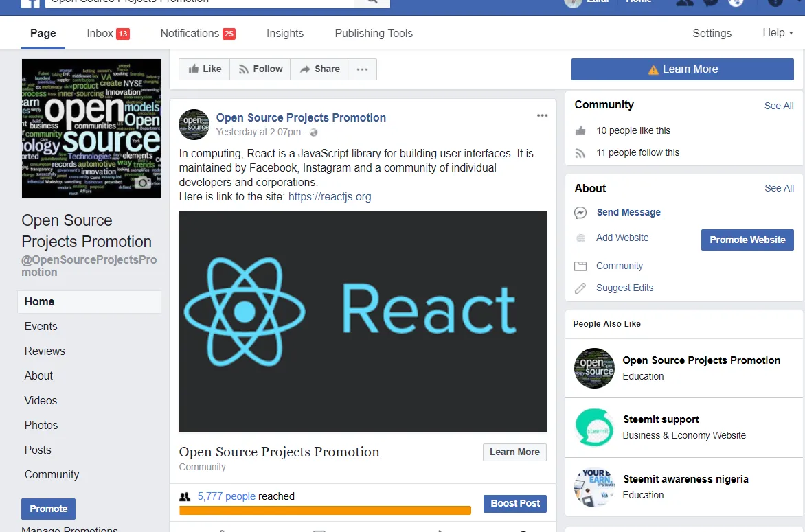Click the thumbs-up icon beside 10 people like this
805x532 pixels.
pos(580,131)
